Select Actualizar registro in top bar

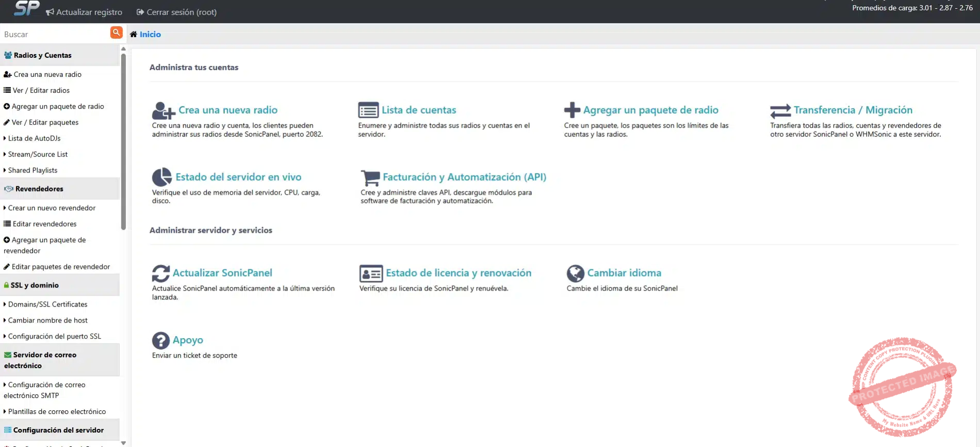point(84,12)
